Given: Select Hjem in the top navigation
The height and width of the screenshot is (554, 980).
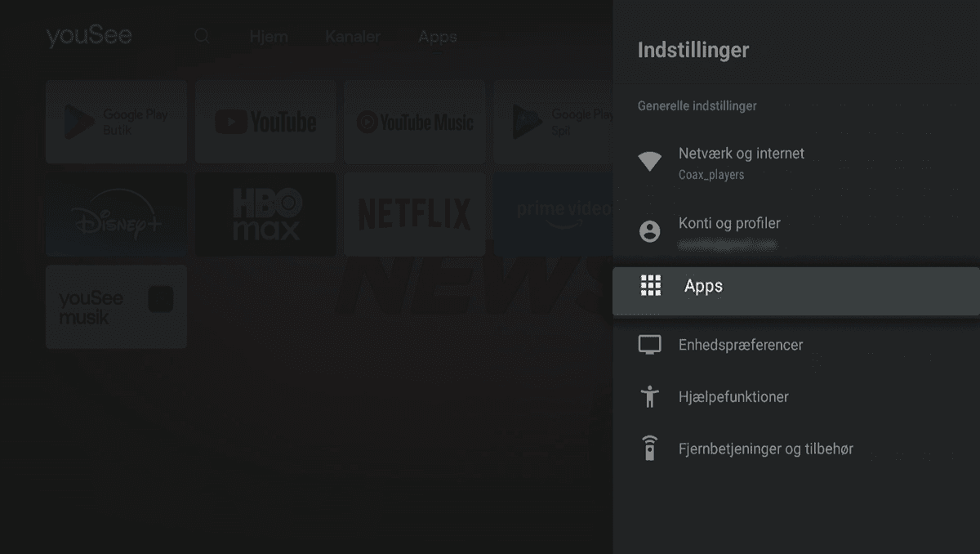Looking at the screenshot, I should pyautogui.click(x=269, y=36).
